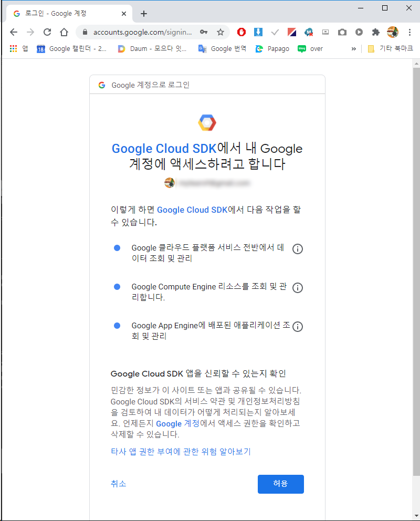420x521 pixels.
Task: Open Google 캘린더 bookmark
Action: click(72, 49)
